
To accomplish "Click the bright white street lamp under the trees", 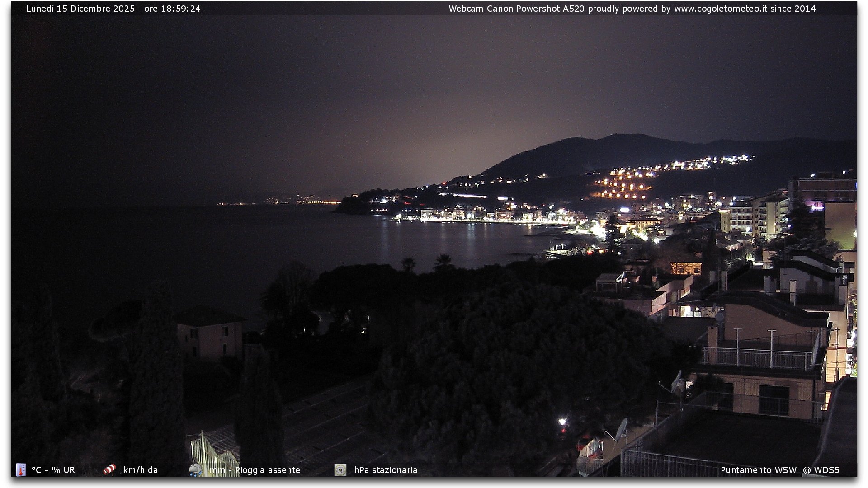I will [x=562, y=421].
